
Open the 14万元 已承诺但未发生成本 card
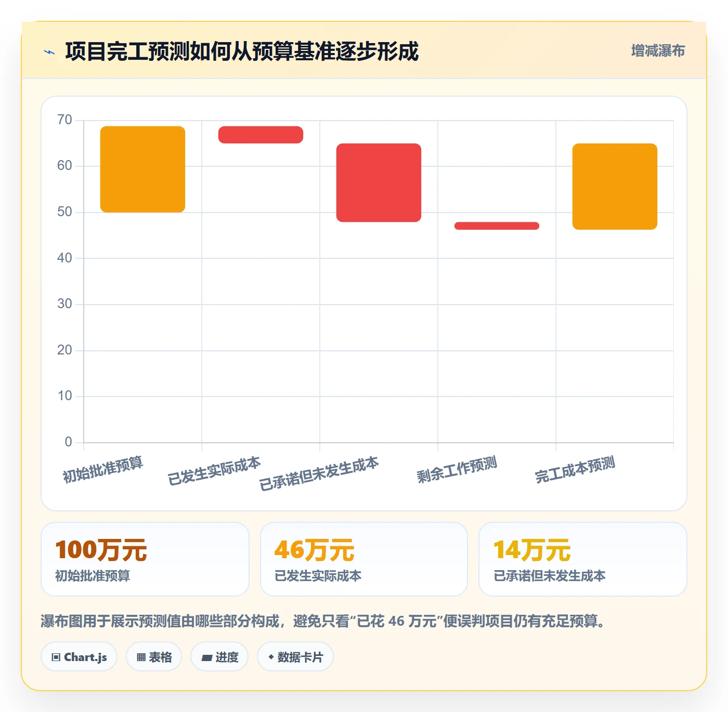[x=583, y=559]
